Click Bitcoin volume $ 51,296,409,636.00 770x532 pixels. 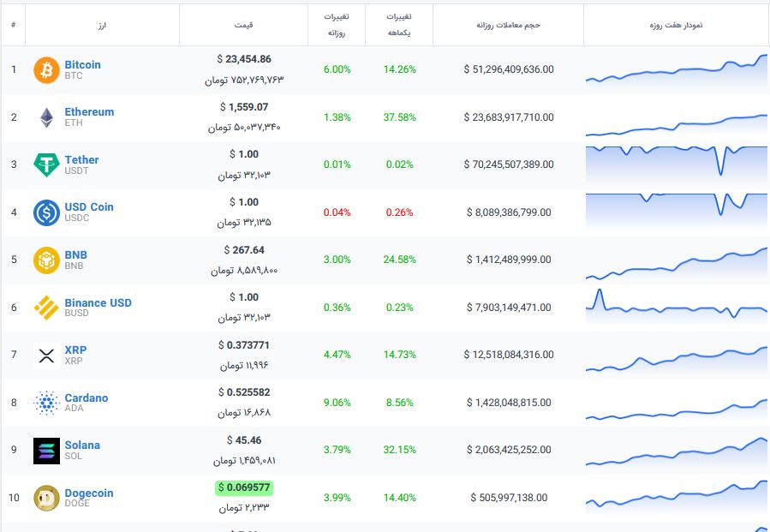coord(509,69)
